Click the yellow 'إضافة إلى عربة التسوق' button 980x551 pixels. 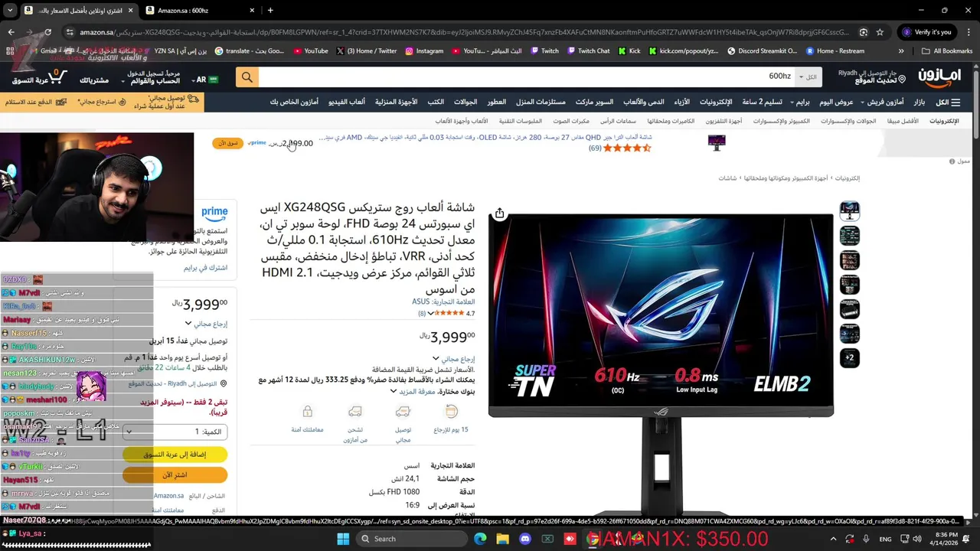175,455
